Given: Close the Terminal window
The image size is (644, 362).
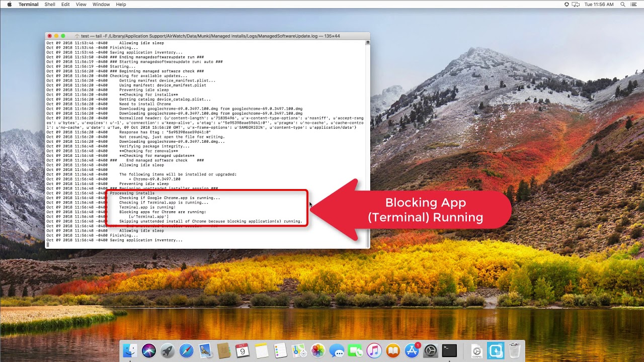Looking at the screenshot, I should pyautogui.click(x=49, y=36).
